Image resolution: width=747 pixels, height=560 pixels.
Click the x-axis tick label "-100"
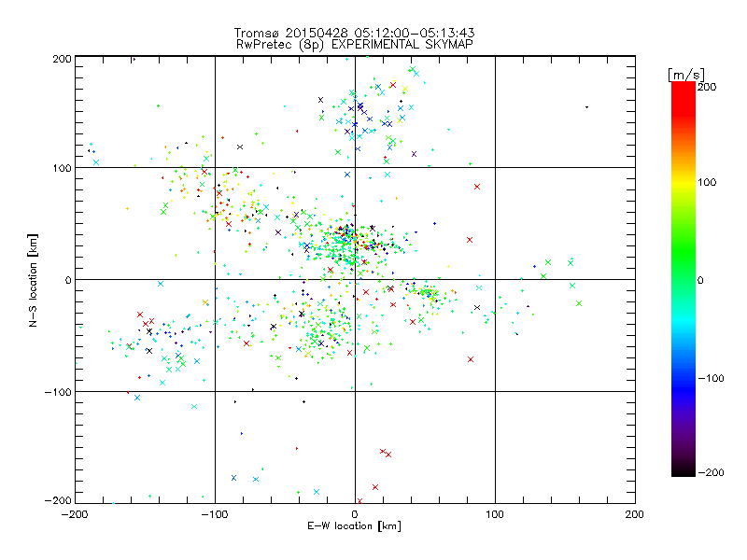(215, 514)
